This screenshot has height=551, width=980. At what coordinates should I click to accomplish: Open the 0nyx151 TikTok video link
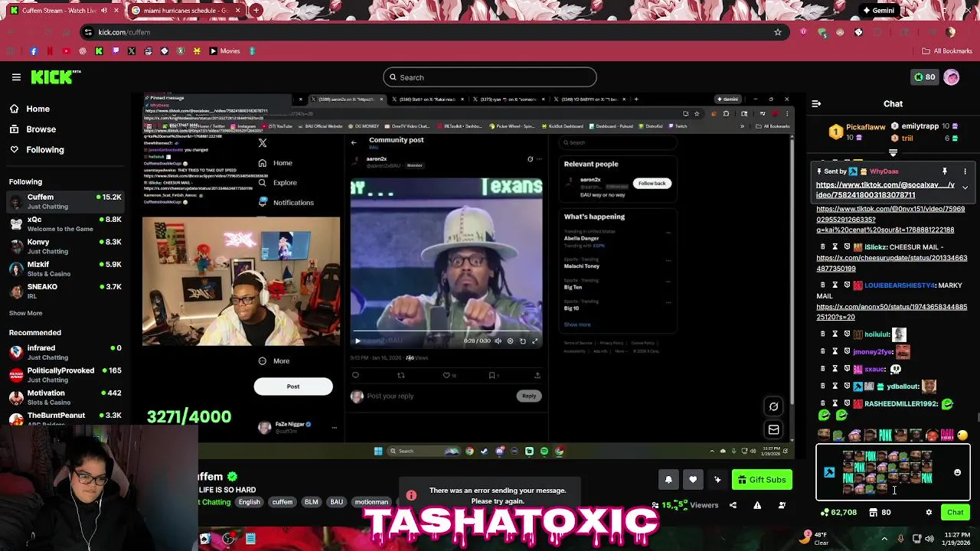pyautogui.click(x=890, y=219)
